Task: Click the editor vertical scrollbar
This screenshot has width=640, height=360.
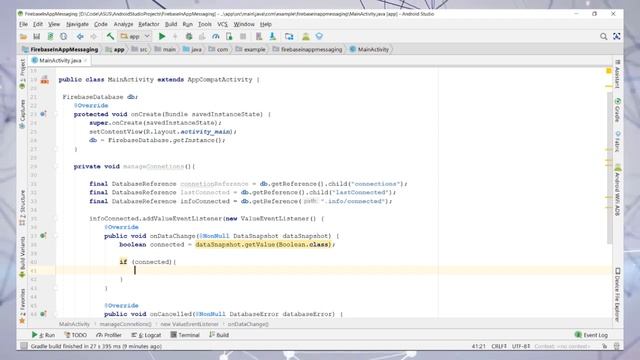Action: [x=609, y=167]
